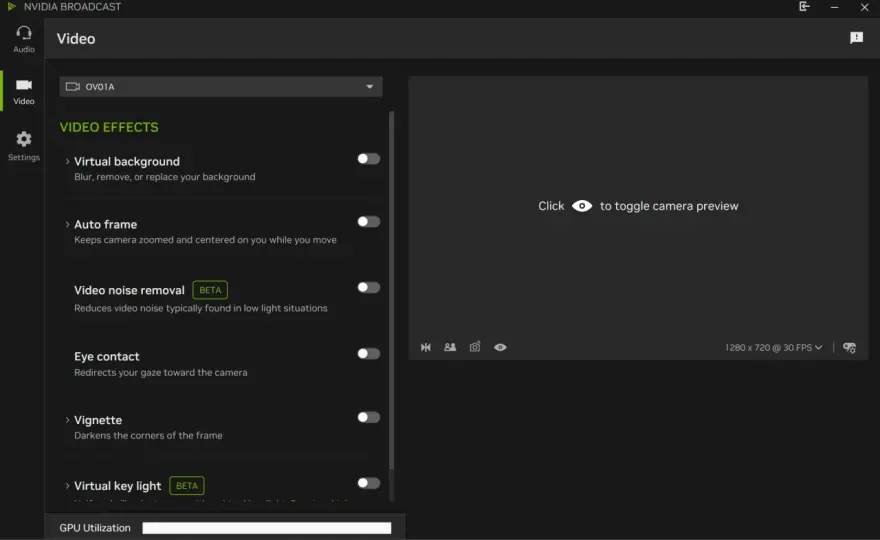Click the camera device icon in OV01A dropdown
This screenshot has height=540, width=880.
point(72,86)
